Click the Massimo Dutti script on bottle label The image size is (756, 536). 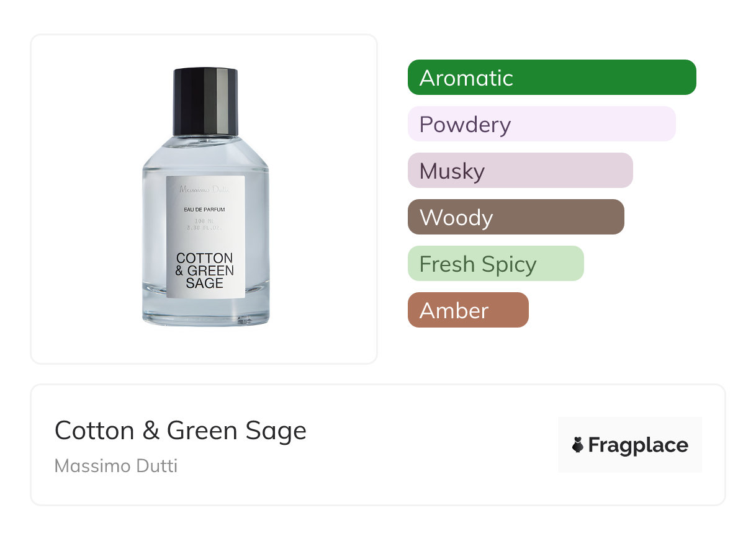pyautogui.click(x=205, y=190)
